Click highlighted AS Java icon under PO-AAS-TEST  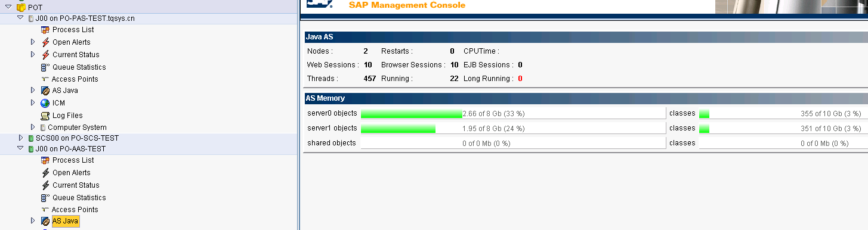click(45, 221)
